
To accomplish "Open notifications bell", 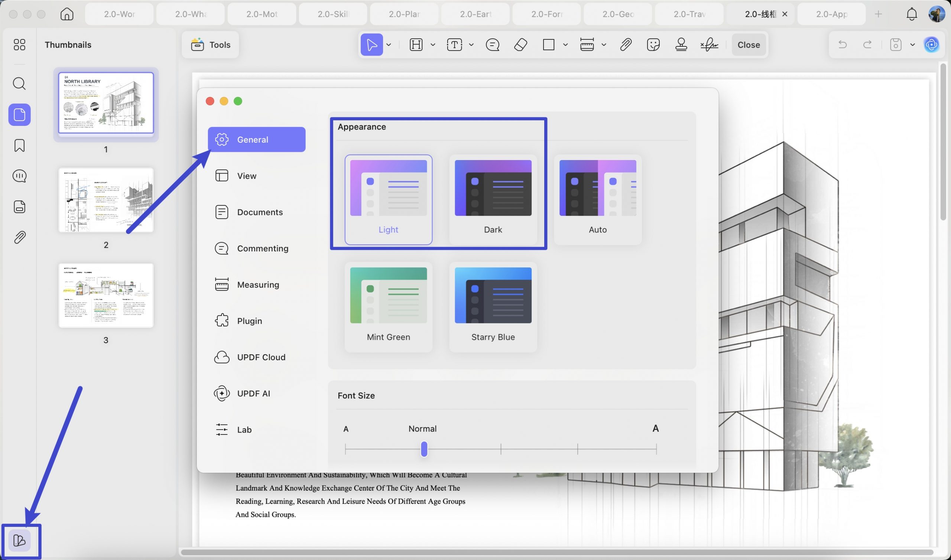I will (911, 14).
